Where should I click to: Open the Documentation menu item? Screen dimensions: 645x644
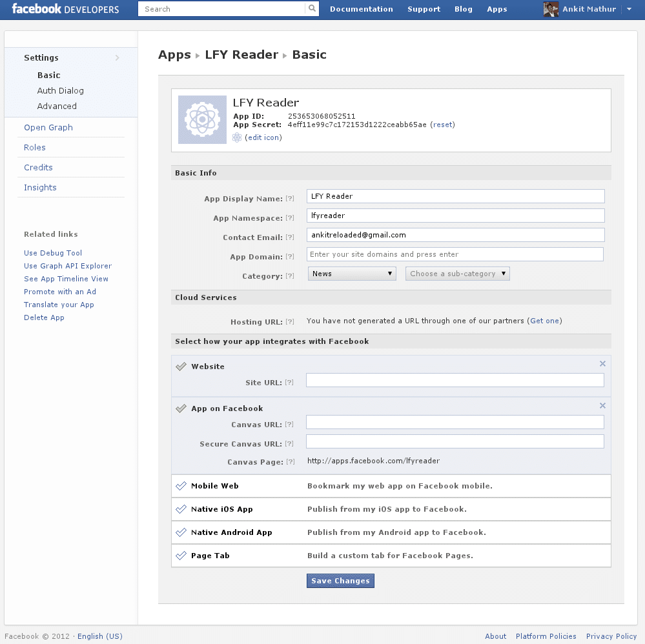pos(361,9)
